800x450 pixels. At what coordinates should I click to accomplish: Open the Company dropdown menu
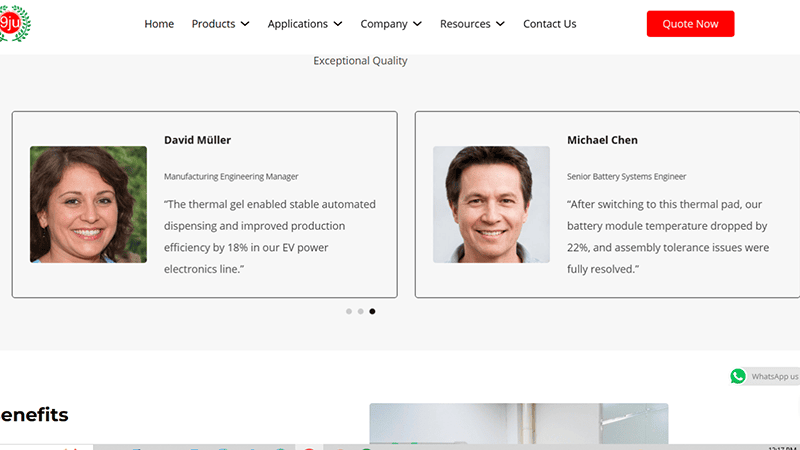point(390,24)
